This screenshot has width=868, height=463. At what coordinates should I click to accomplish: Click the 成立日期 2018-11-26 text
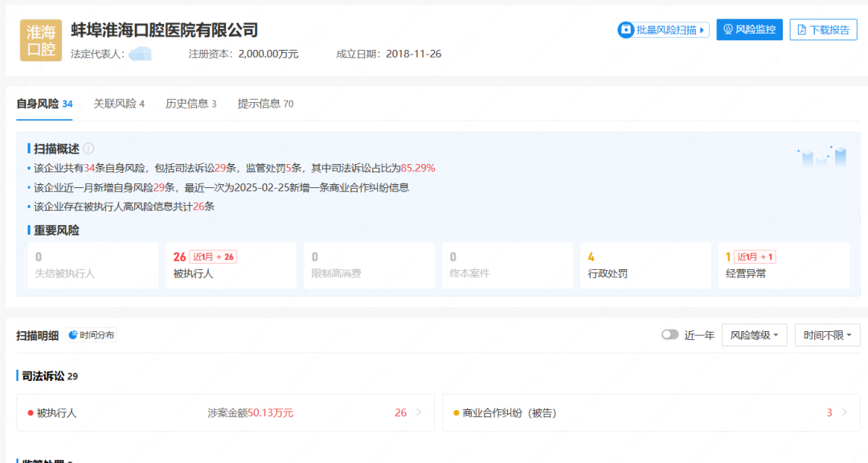click(x=389, y=54)
